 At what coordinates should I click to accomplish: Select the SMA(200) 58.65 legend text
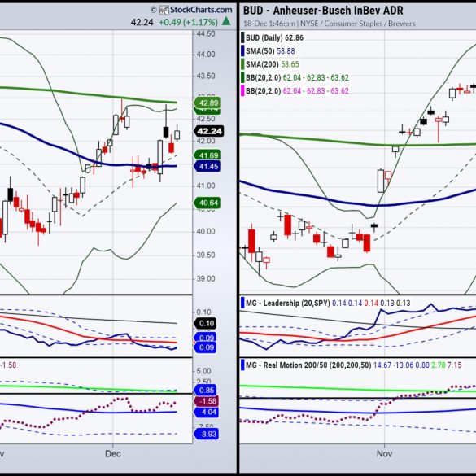[x=273, y=64]
